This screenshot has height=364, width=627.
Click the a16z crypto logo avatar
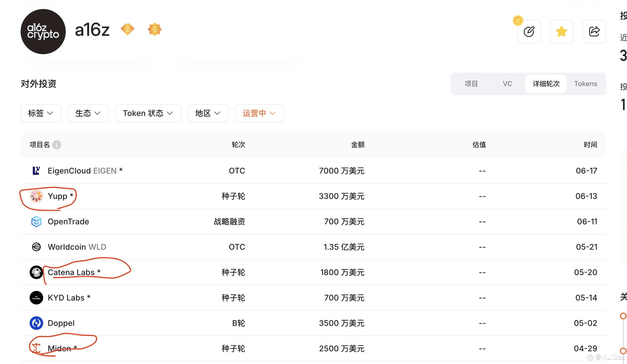pyautogui.click(x=43, y=32)
